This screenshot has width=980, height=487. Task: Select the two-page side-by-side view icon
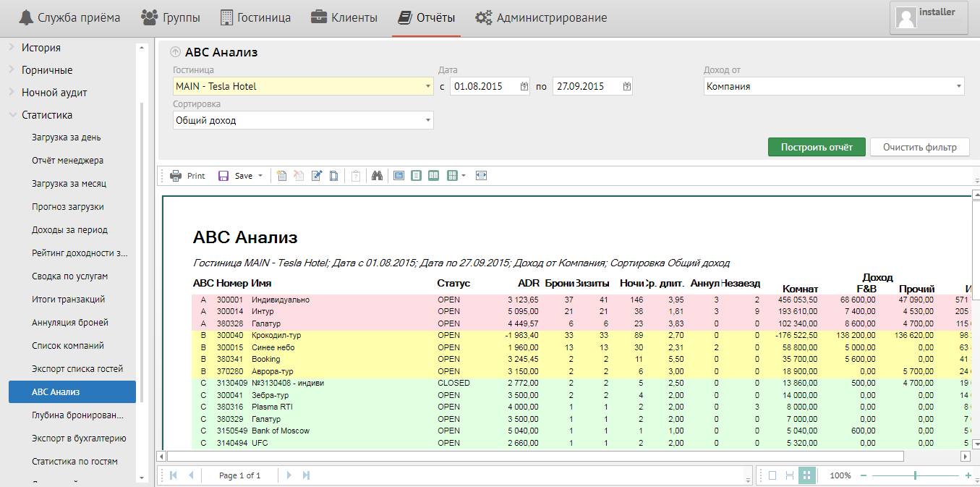pos(433,176)
